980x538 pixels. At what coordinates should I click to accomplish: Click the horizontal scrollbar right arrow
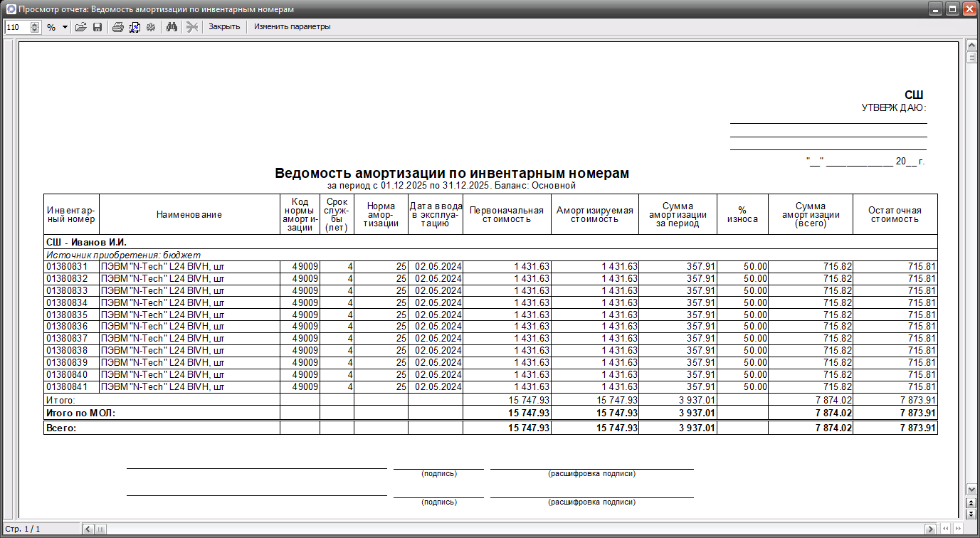(x=929, y=529)
